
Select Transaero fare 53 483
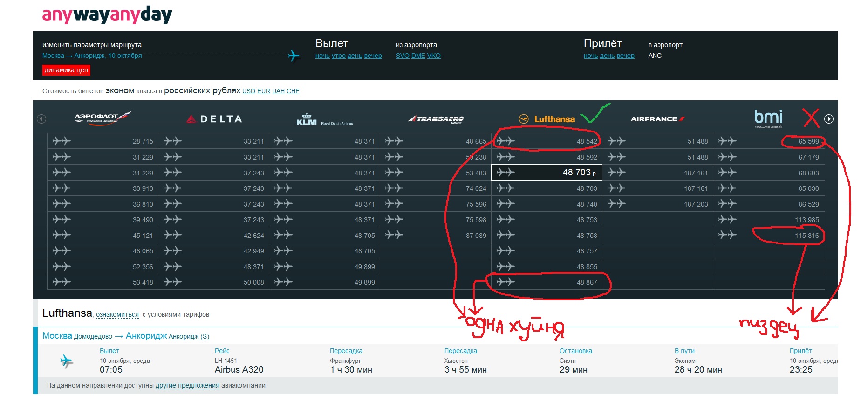[436, 172]
